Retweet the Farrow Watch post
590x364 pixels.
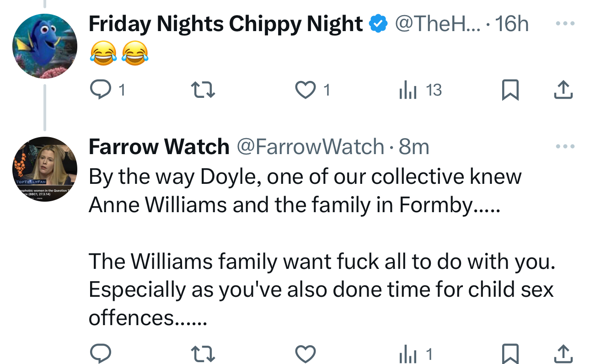203,353
